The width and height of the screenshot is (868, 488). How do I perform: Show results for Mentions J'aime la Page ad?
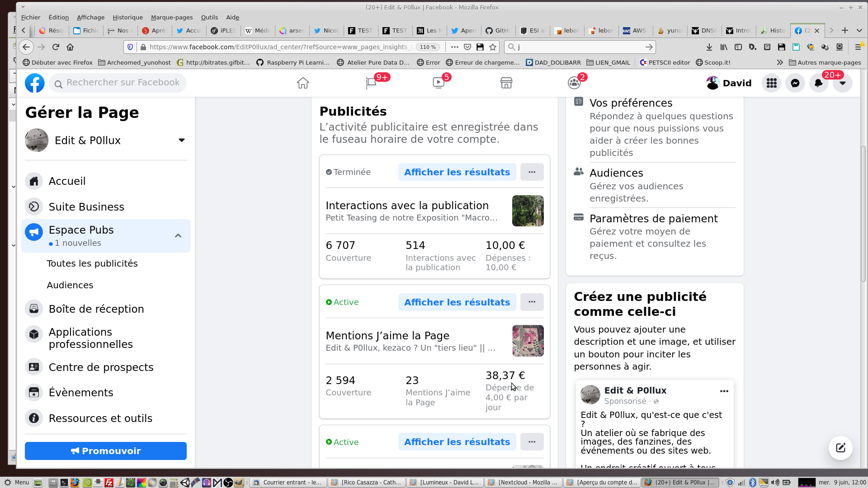457,302
